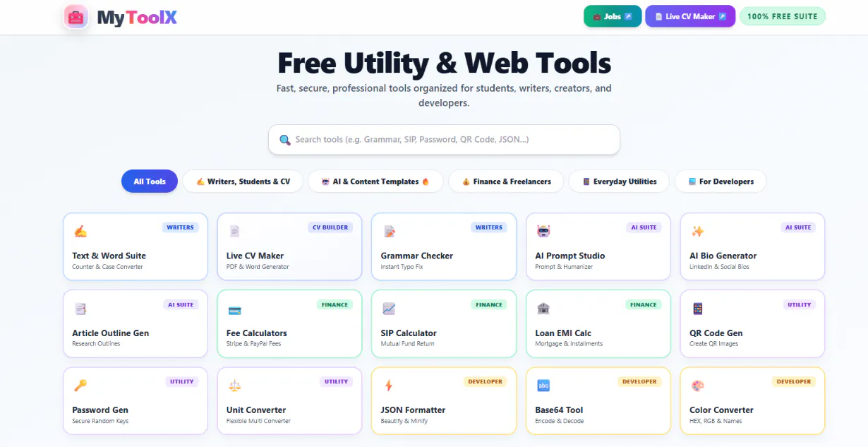Screen dimensions: 868x447
Task: Select the All Tools tab
Action: (150, 181)
